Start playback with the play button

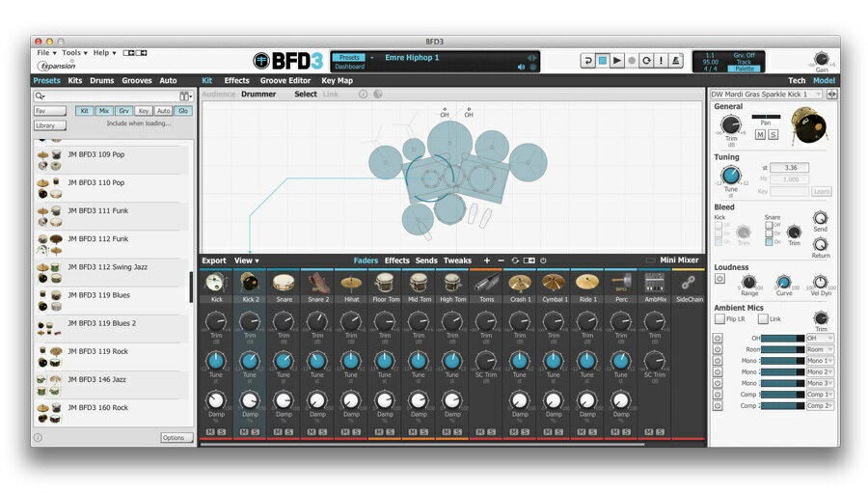coord(616,61)
